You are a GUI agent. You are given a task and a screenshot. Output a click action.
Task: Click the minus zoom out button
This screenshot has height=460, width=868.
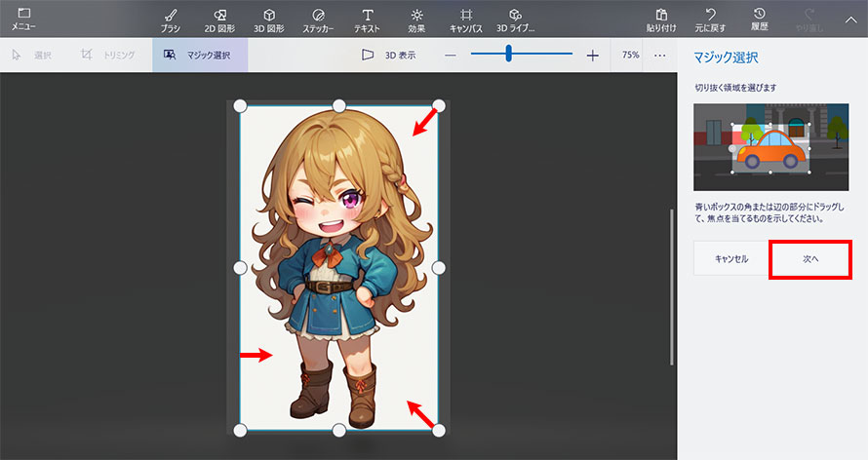click(451, 56)
